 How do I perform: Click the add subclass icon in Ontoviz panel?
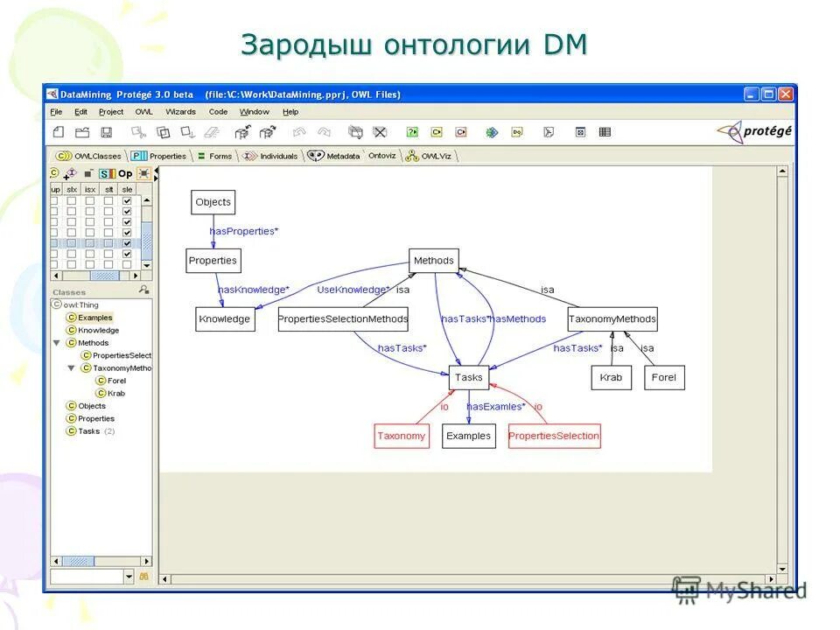point(69,174)
